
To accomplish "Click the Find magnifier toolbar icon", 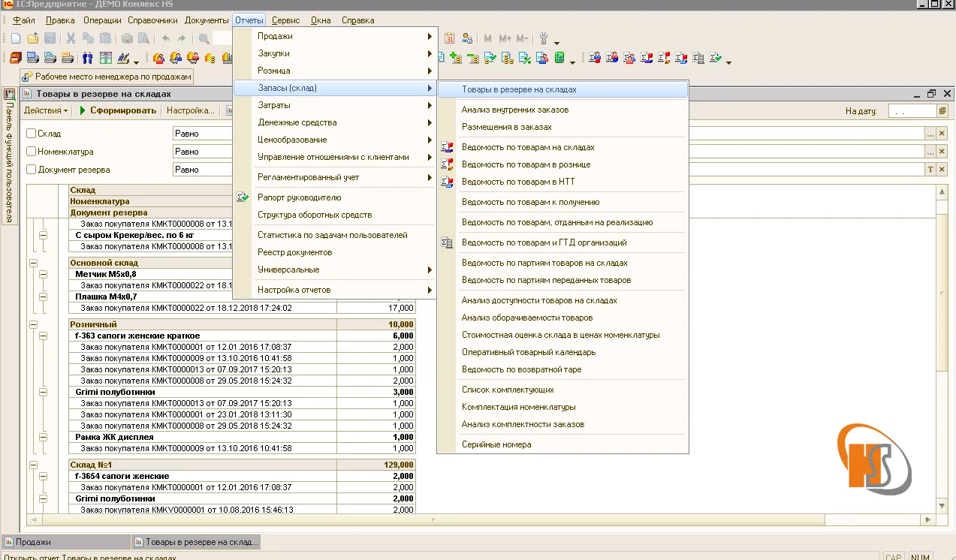I will 204,38.
